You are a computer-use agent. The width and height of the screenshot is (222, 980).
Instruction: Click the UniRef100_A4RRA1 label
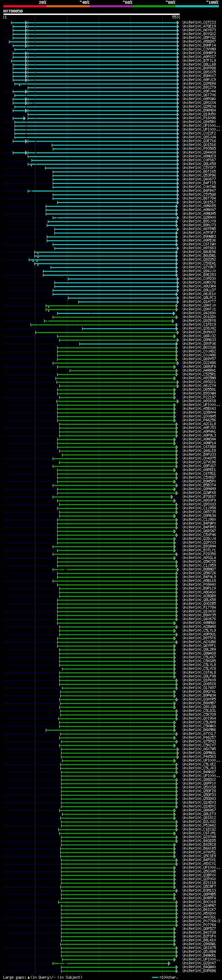click(199, 370)
